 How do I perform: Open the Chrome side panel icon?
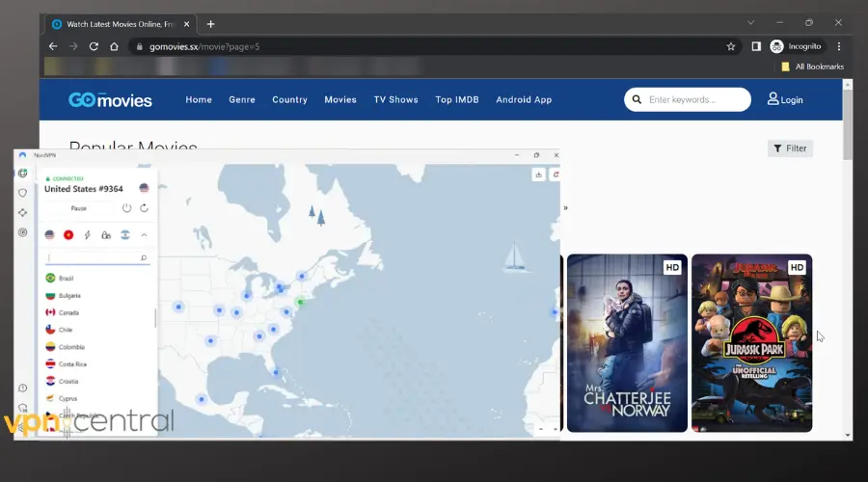[756, 46]
